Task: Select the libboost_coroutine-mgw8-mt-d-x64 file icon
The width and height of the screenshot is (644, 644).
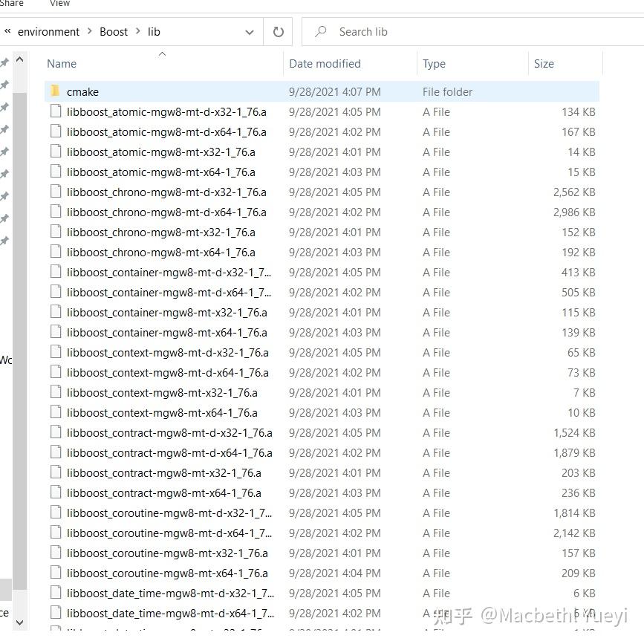Action: click(56, 533)
